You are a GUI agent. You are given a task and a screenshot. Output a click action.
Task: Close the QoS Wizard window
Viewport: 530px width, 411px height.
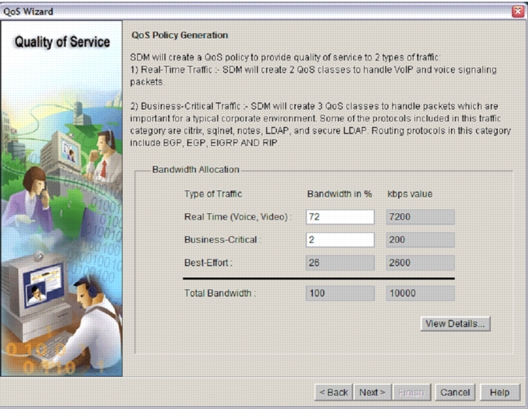tap(518, 11)
